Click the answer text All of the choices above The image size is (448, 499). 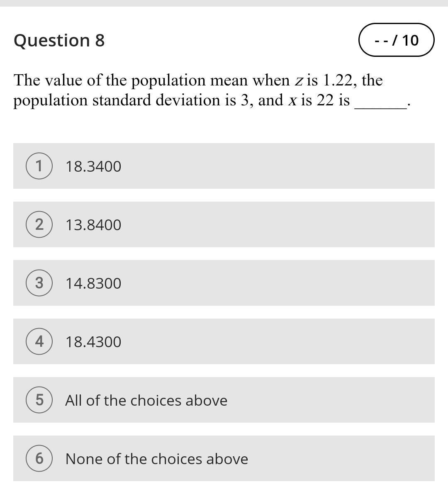click(146, 400)
